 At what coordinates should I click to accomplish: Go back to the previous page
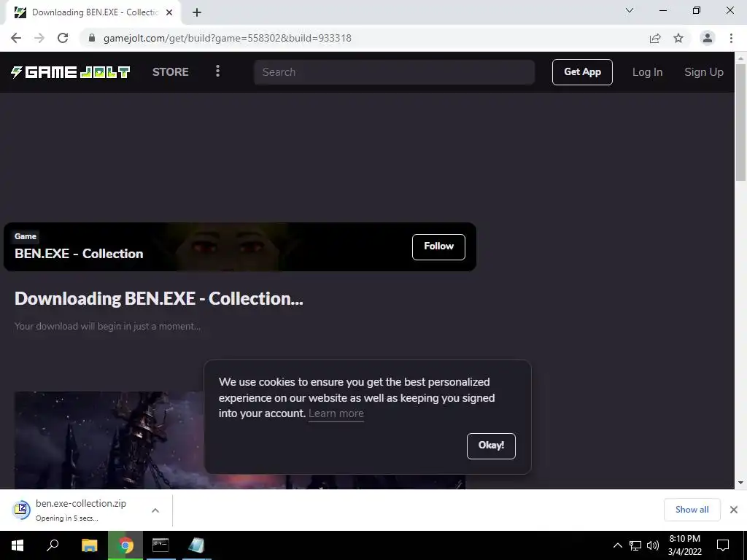(x=16, y=38)
